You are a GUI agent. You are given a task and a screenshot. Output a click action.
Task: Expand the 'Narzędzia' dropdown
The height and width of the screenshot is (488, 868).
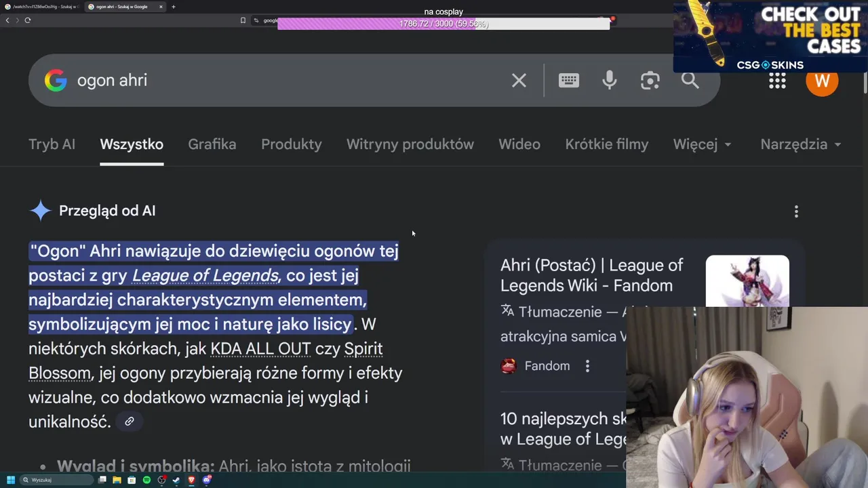[801, 144]
